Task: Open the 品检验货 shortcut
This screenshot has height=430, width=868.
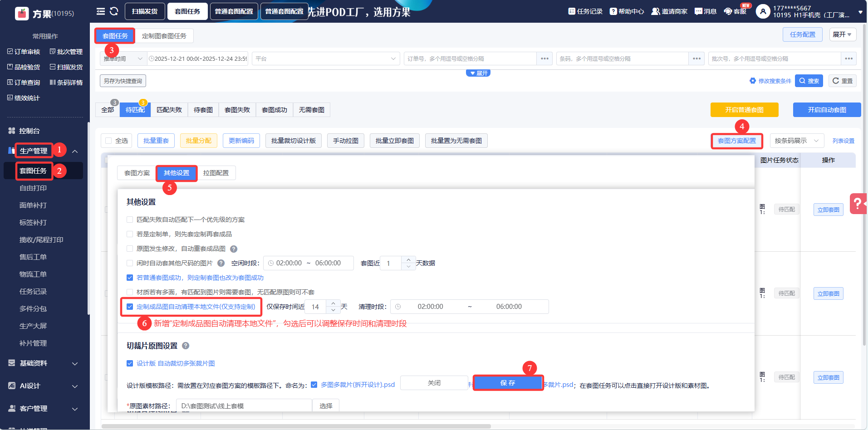Action: [24, 67]
